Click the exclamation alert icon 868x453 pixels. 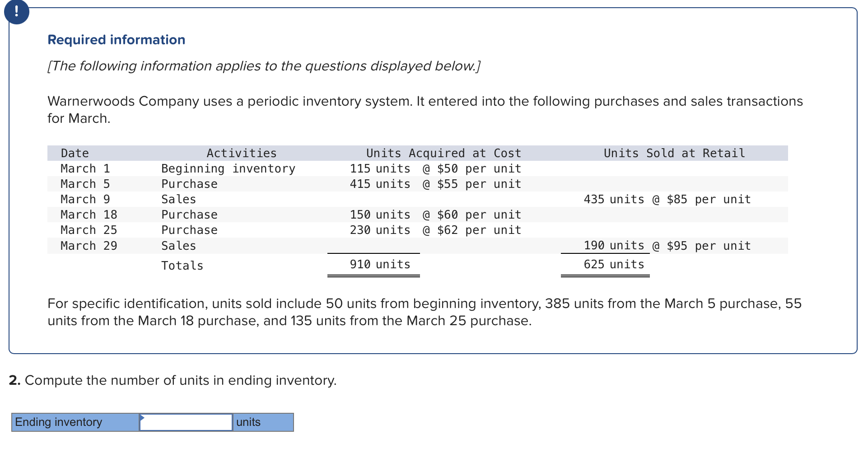pos(16,12)
